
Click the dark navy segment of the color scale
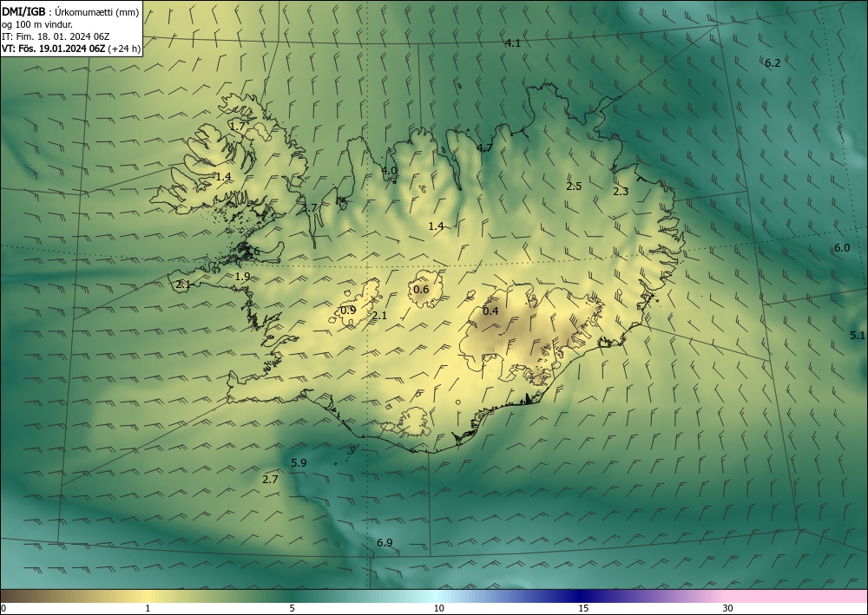[582, 596]
